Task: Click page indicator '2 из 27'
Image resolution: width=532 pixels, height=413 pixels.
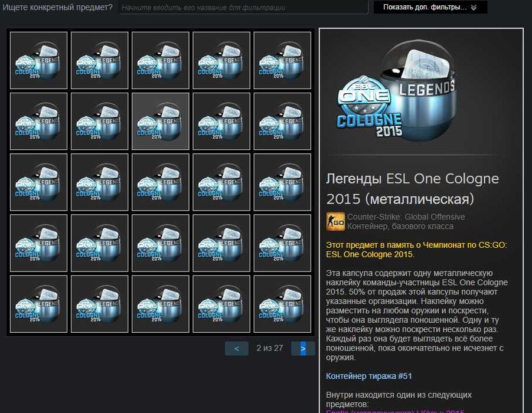Action: (270, 348)
